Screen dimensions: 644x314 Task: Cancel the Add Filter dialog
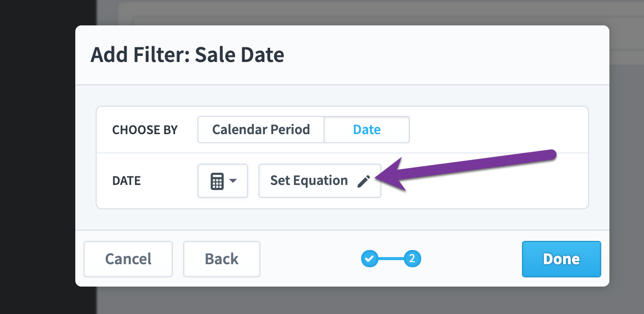pyautogui.click(x=128, y=259)
